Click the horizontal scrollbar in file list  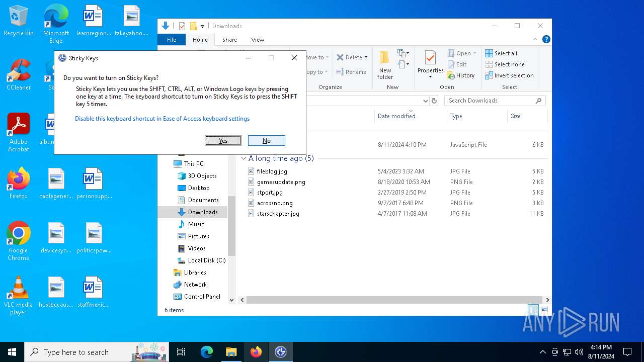[x=394, y=300]
